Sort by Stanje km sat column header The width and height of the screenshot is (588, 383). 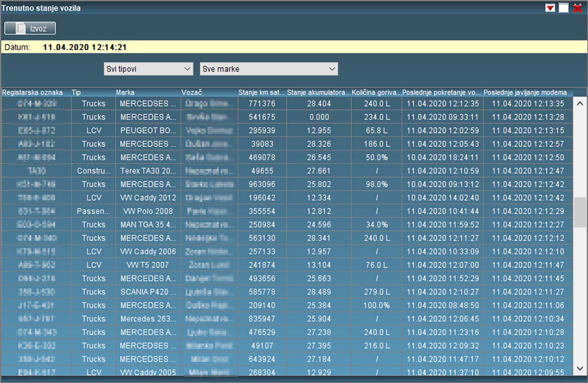262,92
